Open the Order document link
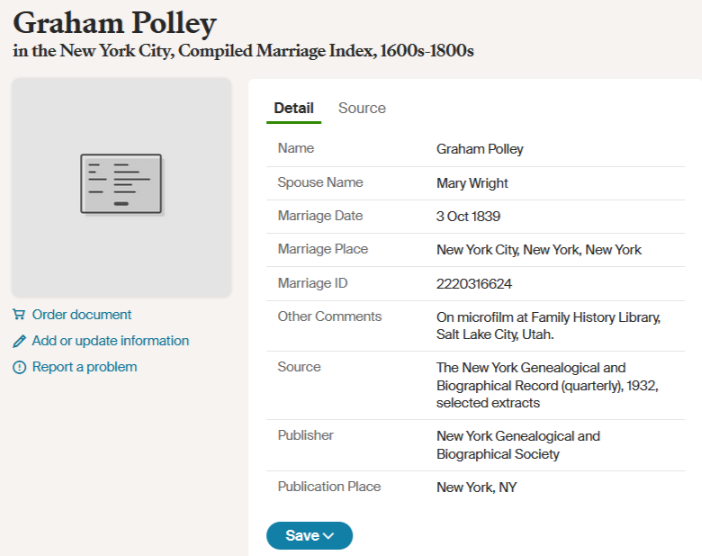The image size is (702, 556). 81,315
